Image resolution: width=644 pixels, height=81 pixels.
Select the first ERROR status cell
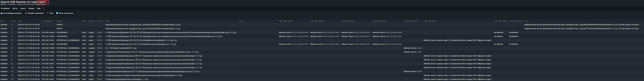(59, 25)
